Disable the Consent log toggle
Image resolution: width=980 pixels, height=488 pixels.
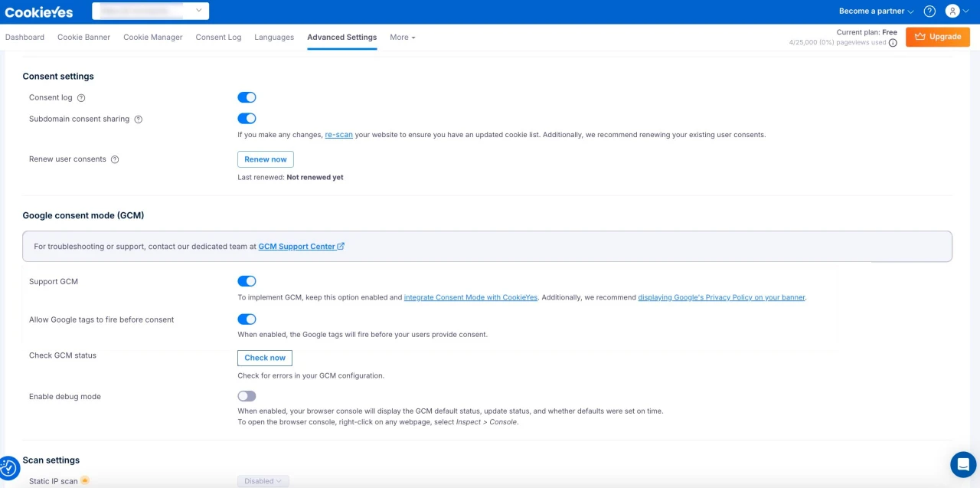(x=247, y=97)
